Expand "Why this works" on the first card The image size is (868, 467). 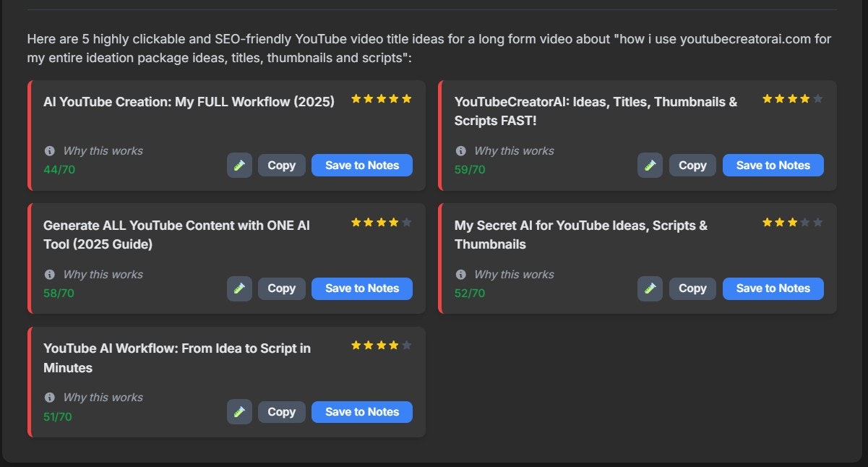point(103,150)
